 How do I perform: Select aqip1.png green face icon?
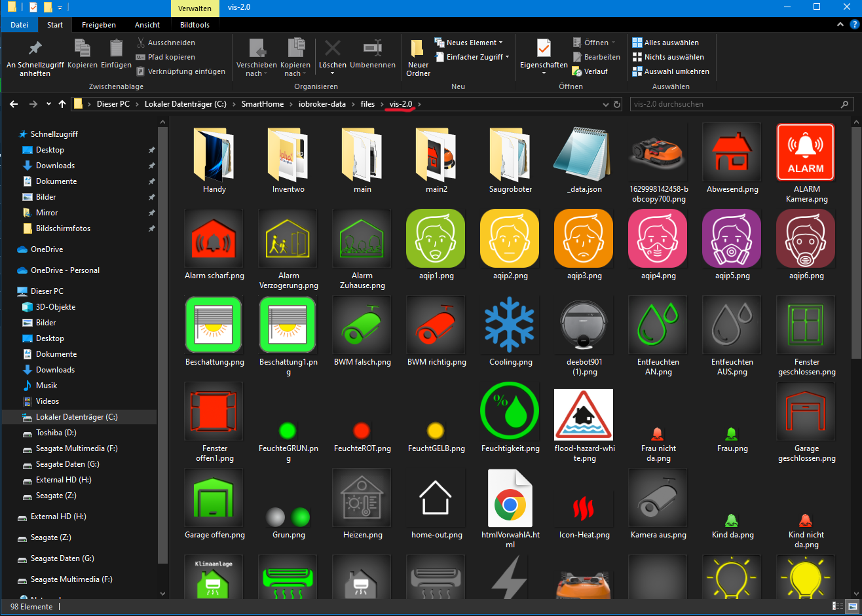(436, 238)
